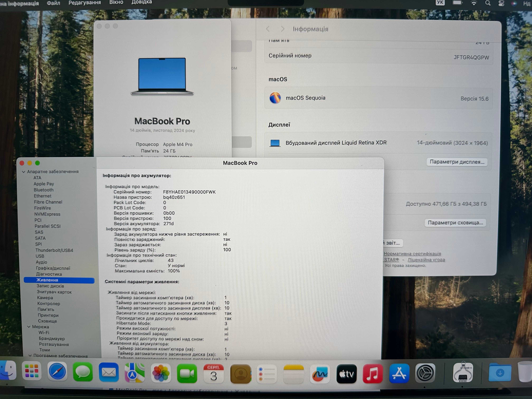This screenshot has height=399, width=532.
Task: Select Ethernet in the sidebar
Action: click(x=43, y=196)
